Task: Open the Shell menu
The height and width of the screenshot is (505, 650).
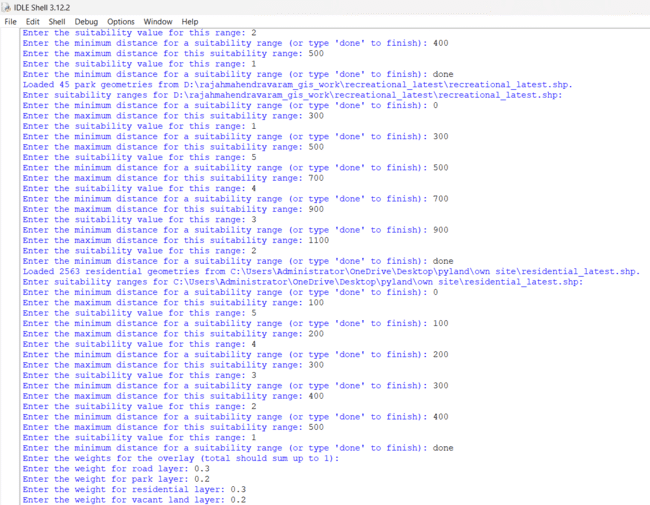Action: point(57,21)
